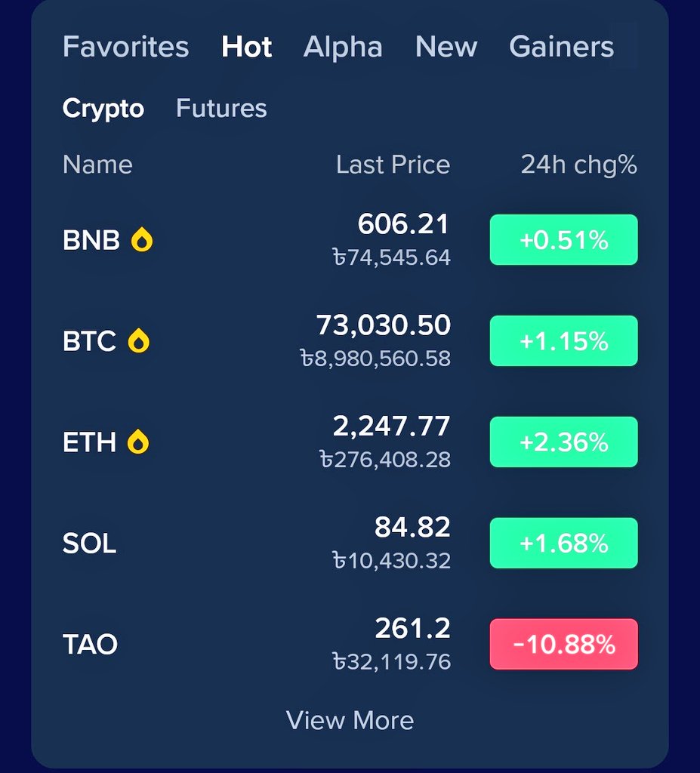This screenshot has width=700, height=773.
Task: Tap the red TAO -10.88% badge
Action: tap(563, 645)
